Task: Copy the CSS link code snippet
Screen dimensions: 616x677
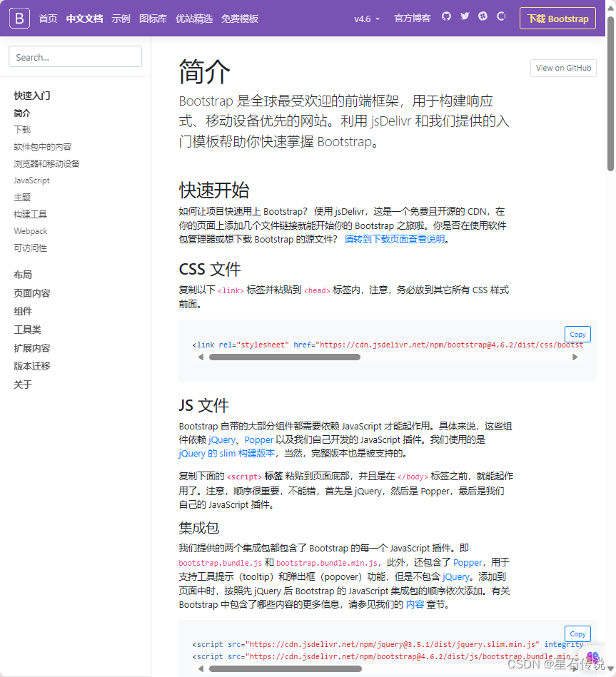Action: pyautogui.click(x=577, y=333)
